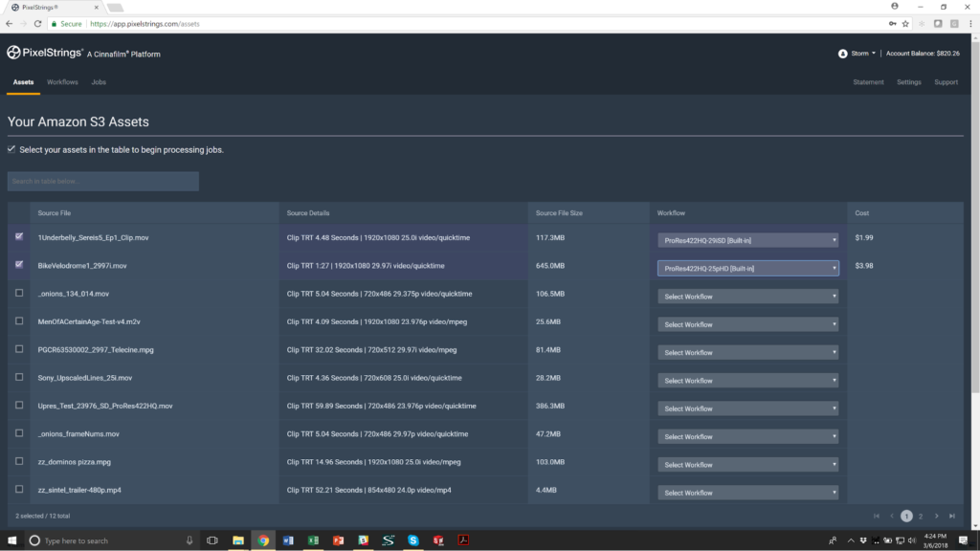Click the PixelStrings logo icon
The width and height of the screenshot is (980, 551).
[13, 53]
